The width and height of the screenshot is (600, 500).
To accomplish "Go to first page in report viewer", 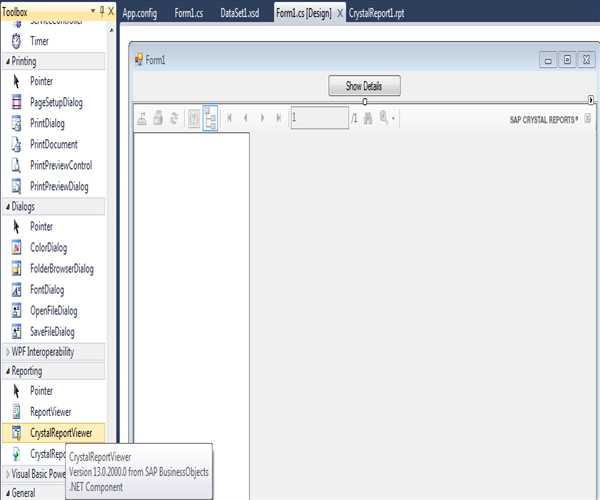I will tap(231, 118).
